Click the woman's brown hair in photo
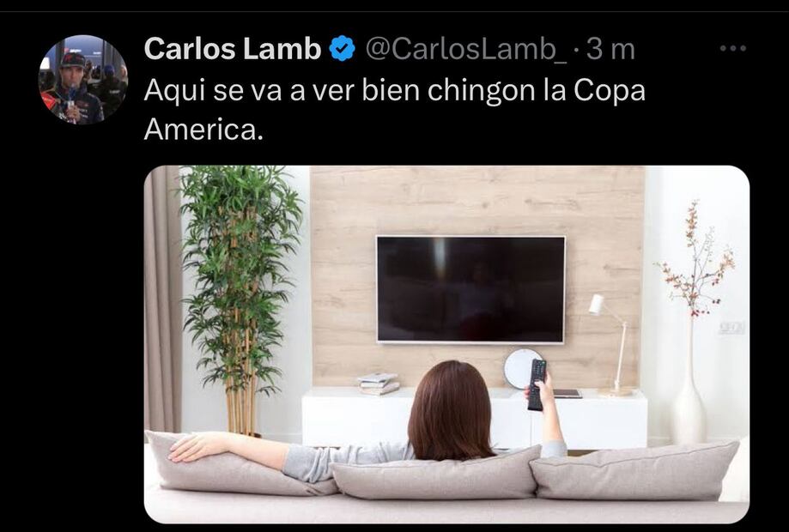Image resolution: width=789 pixels, height=532 pixels. pyautogui.click(x=451, y=410)
